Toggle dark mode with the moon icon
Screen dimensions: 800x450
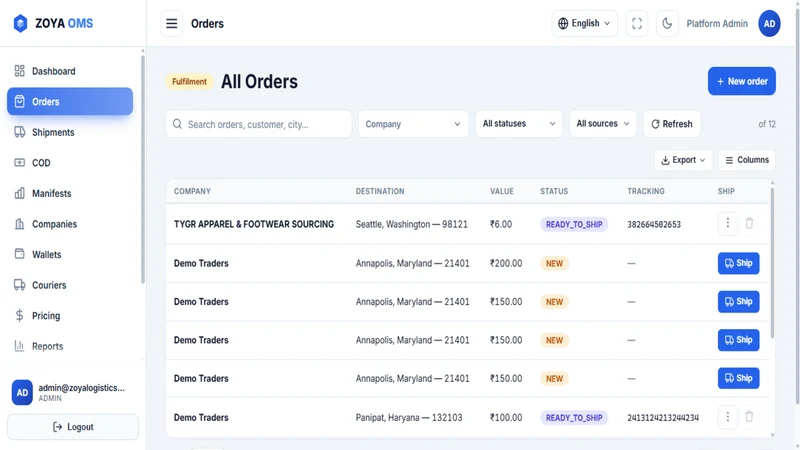[x=667, y=23]
